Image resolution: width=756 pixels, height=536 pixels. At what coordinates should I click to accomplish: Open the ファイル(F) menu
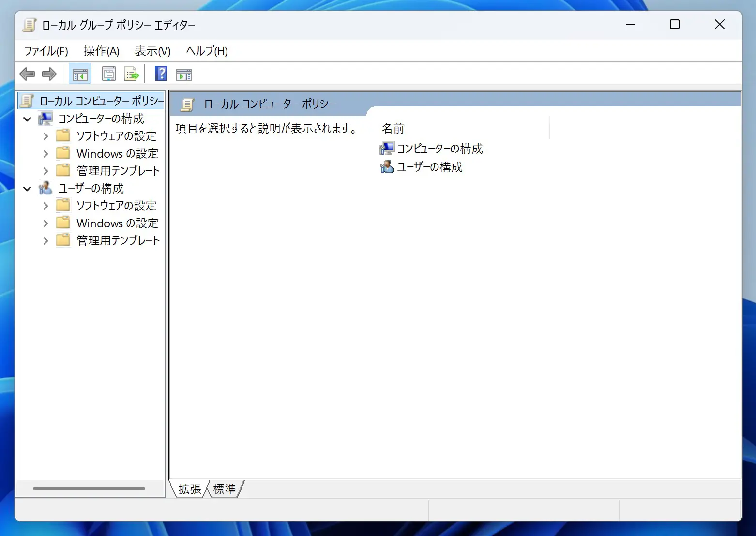coord(46,51)
